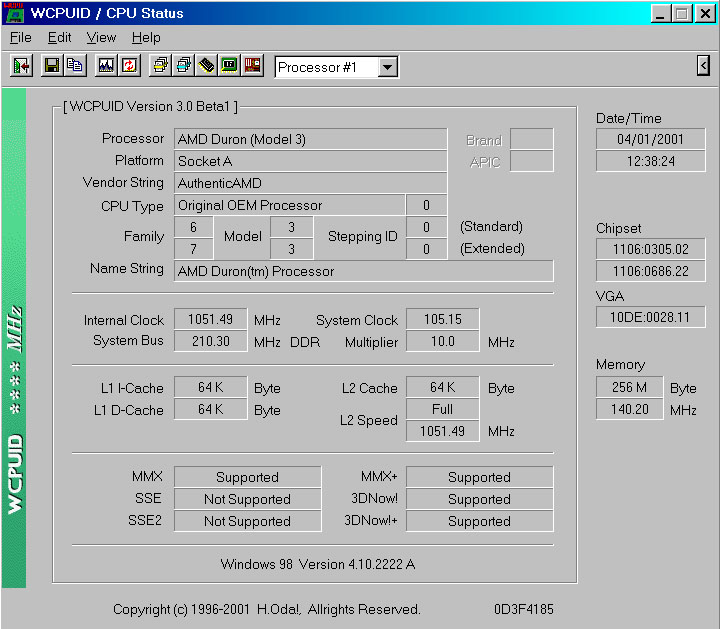The image size is (720, 629).
Task: Click the Windows 98 Version 4.10.2222 A text
Action: pos(318,564)
